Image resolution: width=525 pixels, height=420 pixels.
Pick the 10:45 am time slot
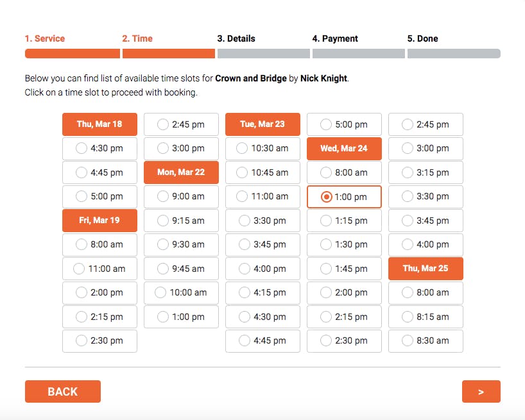coord(262,172)
